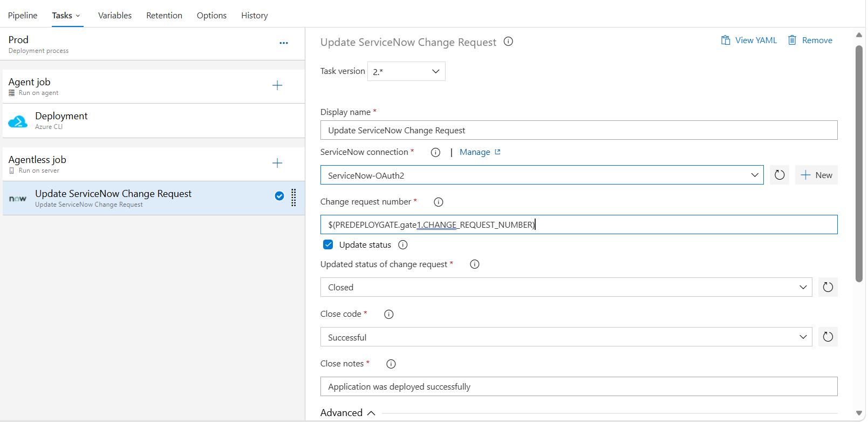Select the Agentless job row

point(154,164)
